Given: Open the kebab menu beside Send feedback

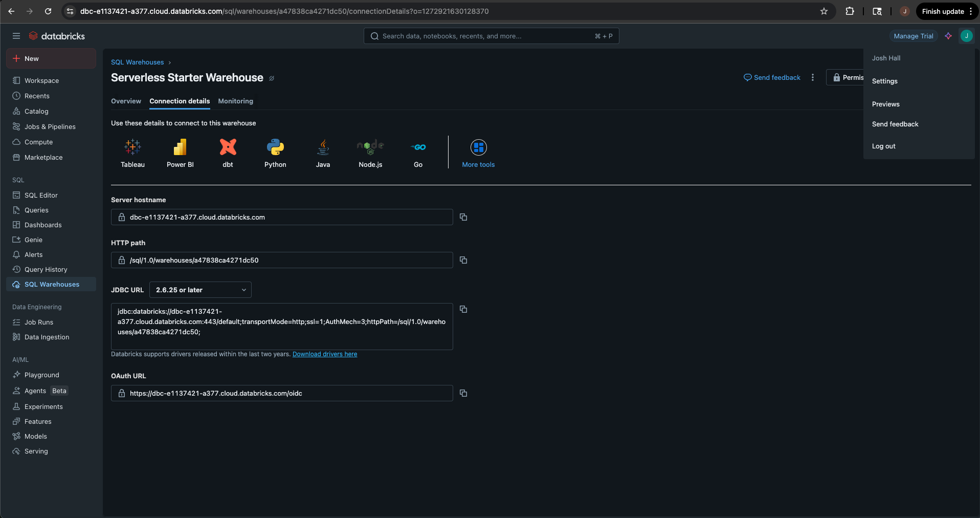Looking at the screenshot, I should click(x=813, y=77).
